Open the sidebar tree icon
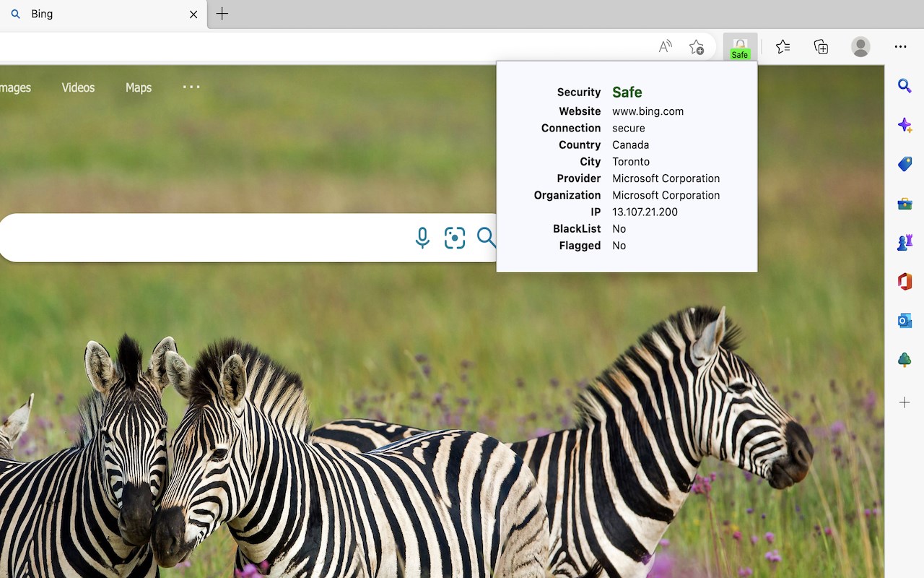Image resolution: width=924 pixels, height=578 pixels. click(905, 359)
